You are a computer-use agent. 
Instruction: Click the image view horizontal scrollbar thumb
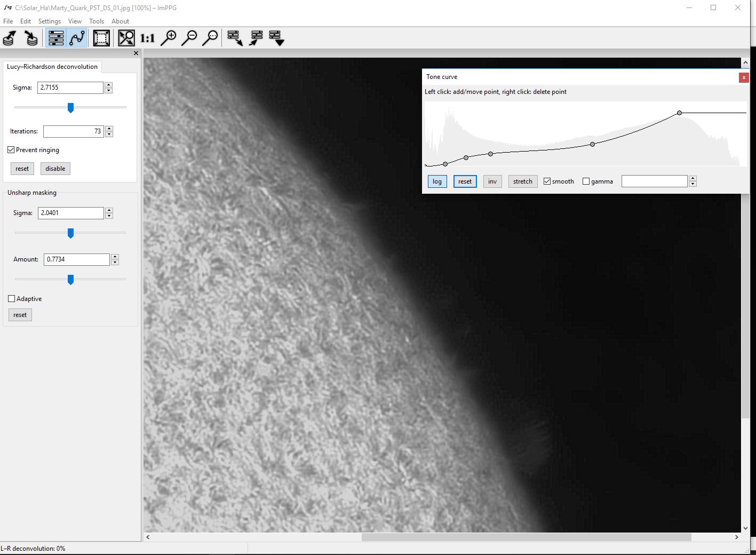point(526,537)
